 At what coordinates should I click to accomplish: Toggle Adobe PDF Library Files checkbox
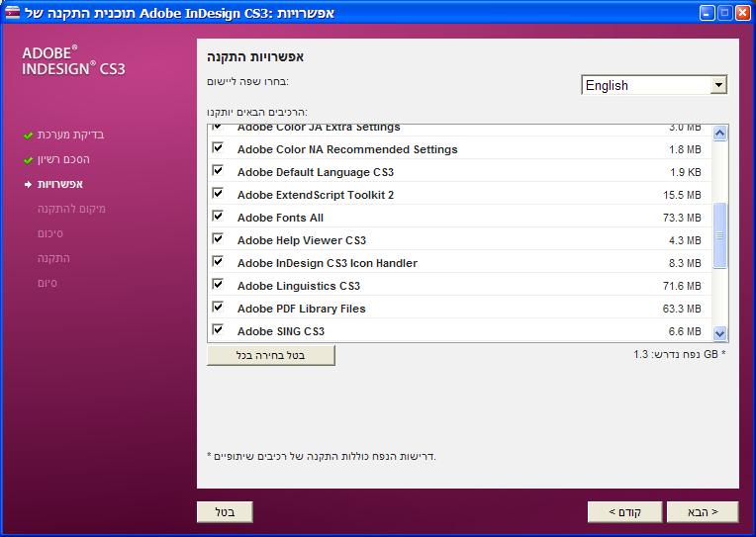(218, 307)
